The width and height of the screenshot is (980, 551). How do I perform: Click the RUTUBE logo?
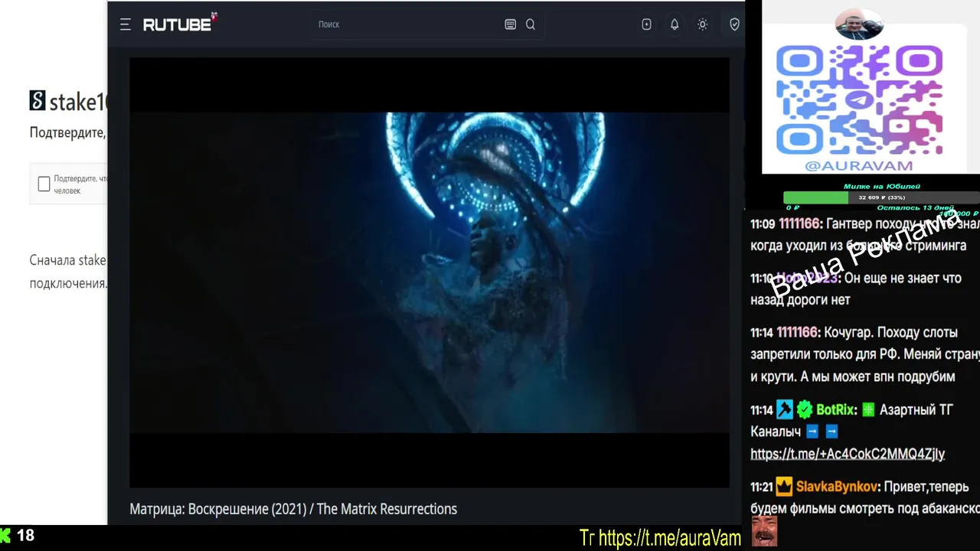(x=180, y=24)
